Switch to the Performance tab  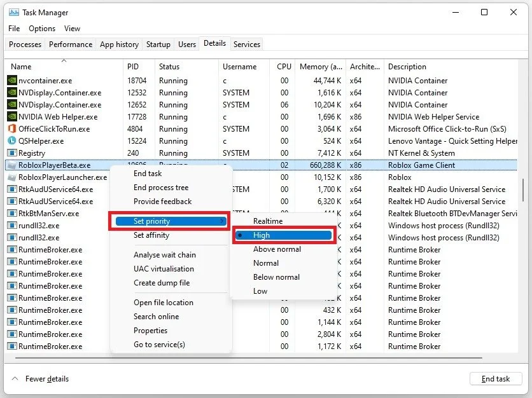click(x=71, y=45)
